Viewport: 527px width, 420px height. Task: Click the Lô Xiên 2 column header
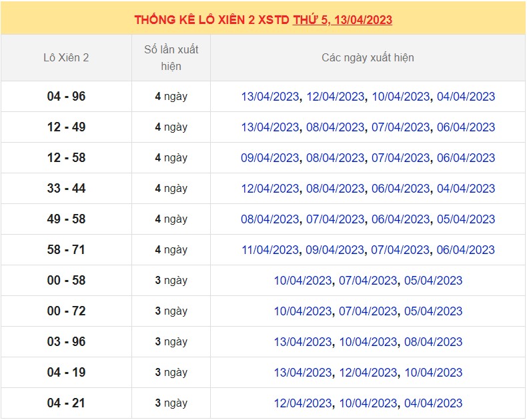click(66, 58)
